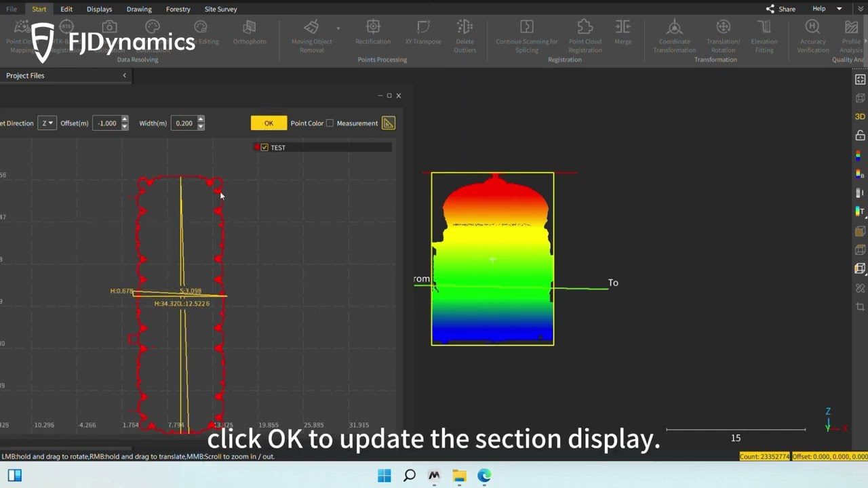This screenshot has width=868, height=488.
Task: Click the red TEST color swatch
Action: tap(256, 147)
